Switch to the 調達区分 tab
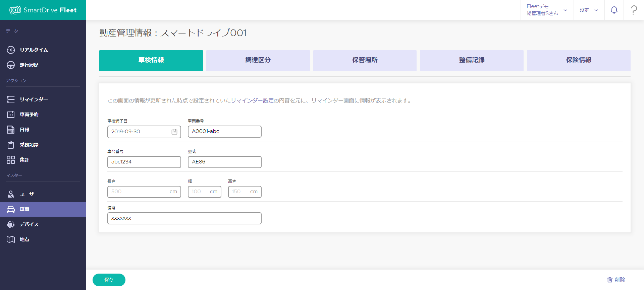The image size is (644, 290). point(258,60)
